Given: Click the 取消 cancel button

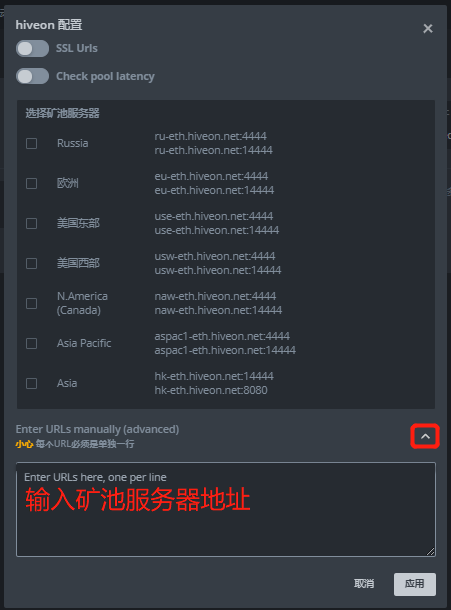Looking at the screenshot, I should (364, 584).
